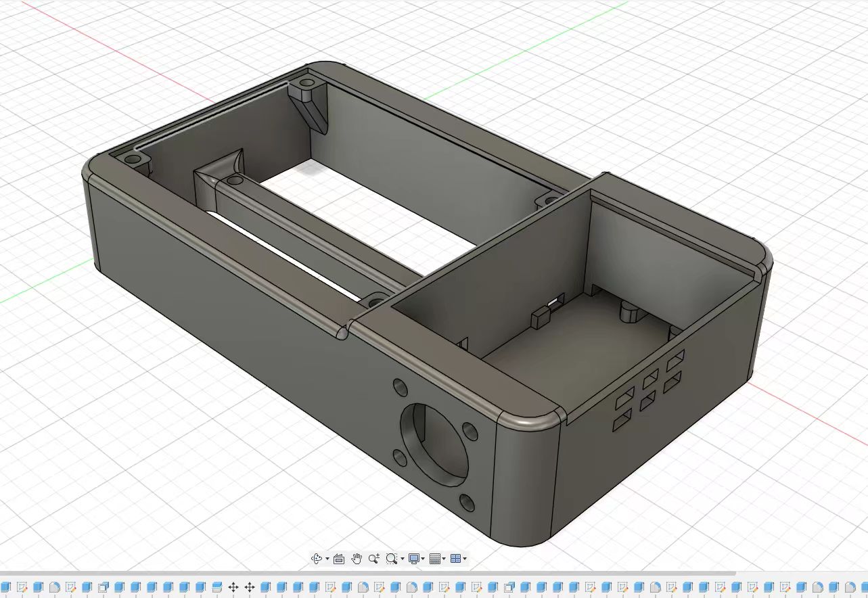Expand the Zoom Window options arrow

(403, 559)
